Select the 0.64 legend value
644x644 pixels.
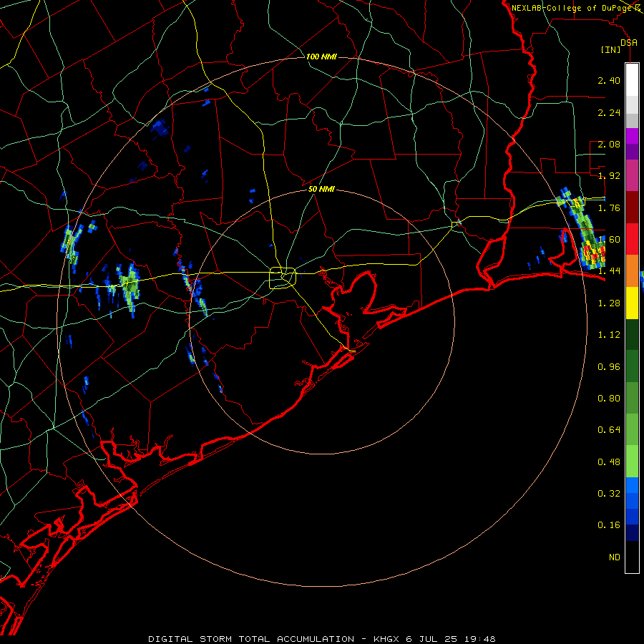point(609,430)
